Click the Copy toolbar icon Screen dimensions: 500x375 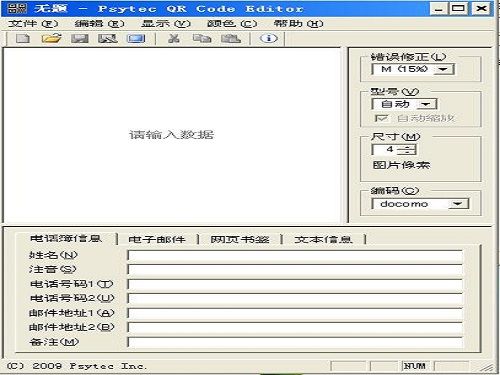(202, 39)
